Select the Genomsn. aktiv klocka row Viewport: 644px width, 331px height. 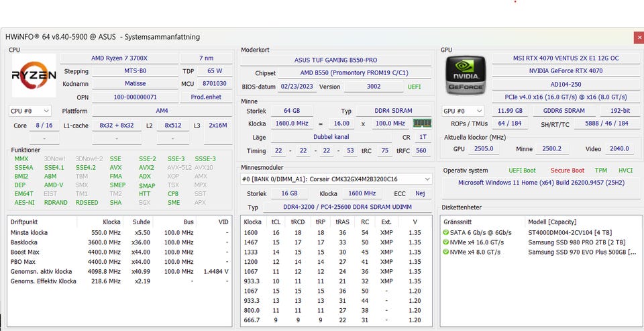[x=119, y=271]
